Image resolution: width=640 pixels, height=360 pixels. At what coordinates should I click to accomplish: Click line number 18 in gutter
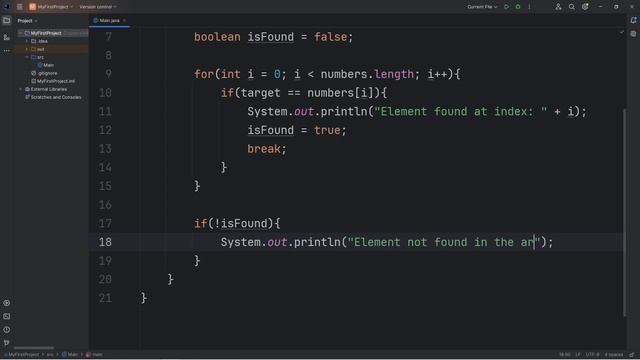coord(105,242)
